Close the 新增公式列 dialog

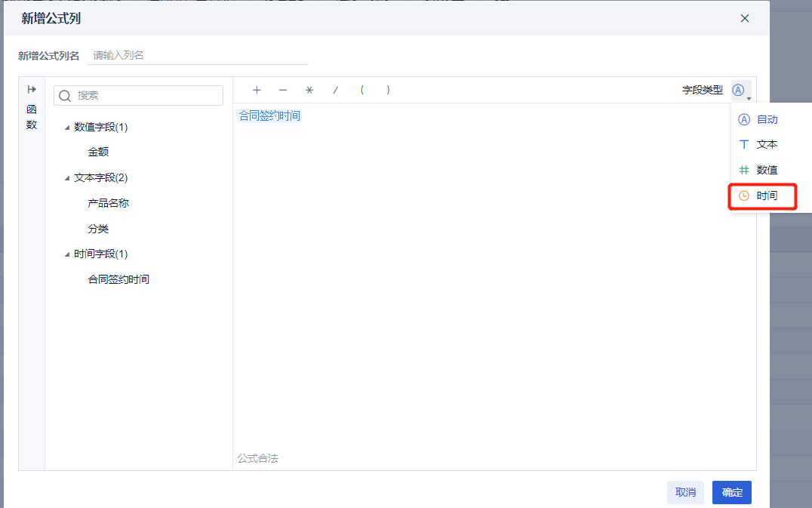745,19
